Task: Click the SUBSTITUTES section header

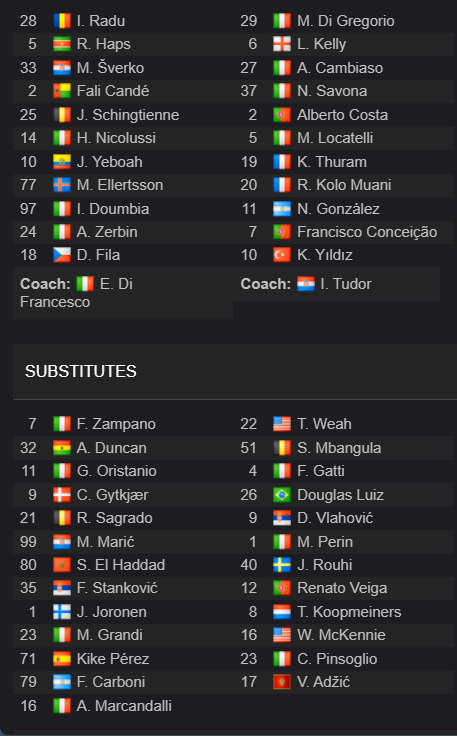Action: coord(81,371)
